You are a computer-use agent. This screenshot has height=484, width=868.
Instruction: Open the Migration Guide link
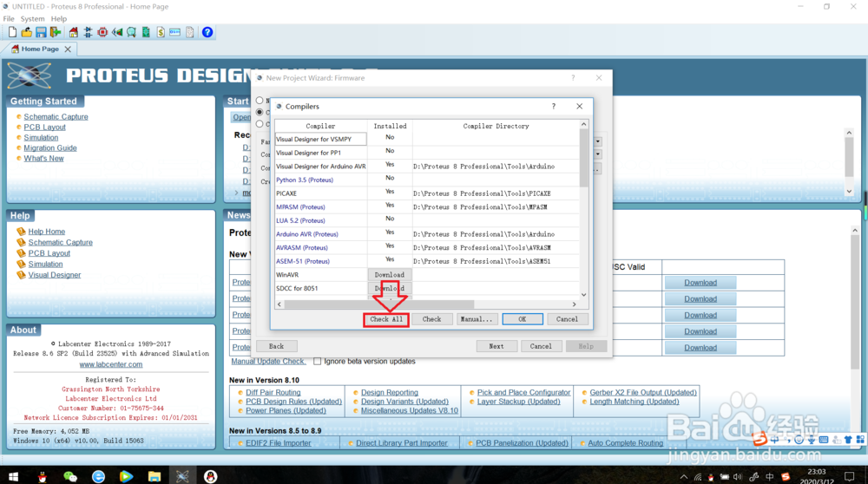click(50, 147)
